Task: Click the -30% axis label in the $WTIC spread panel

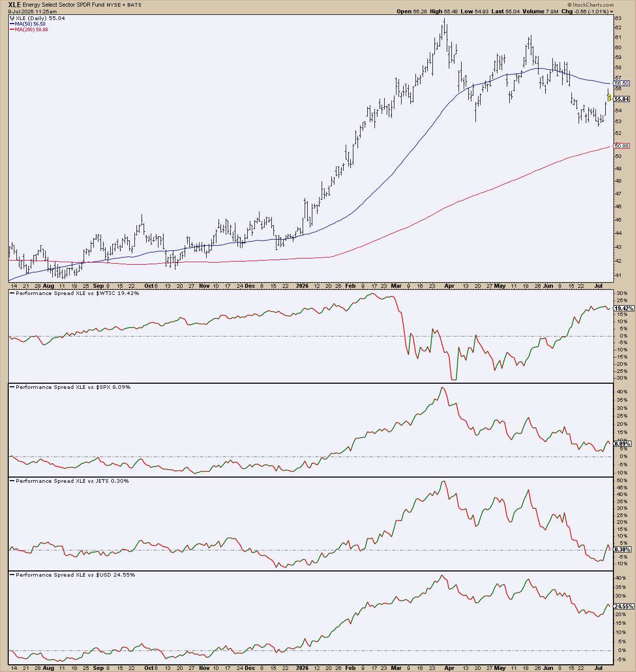Action: tap(621, 378)
